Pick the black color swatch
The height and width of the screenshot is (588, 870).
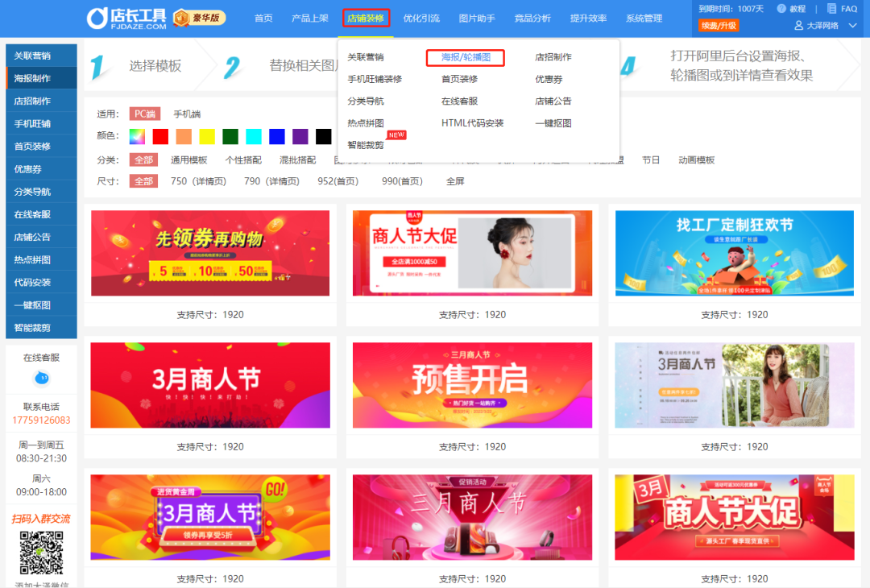324,136
